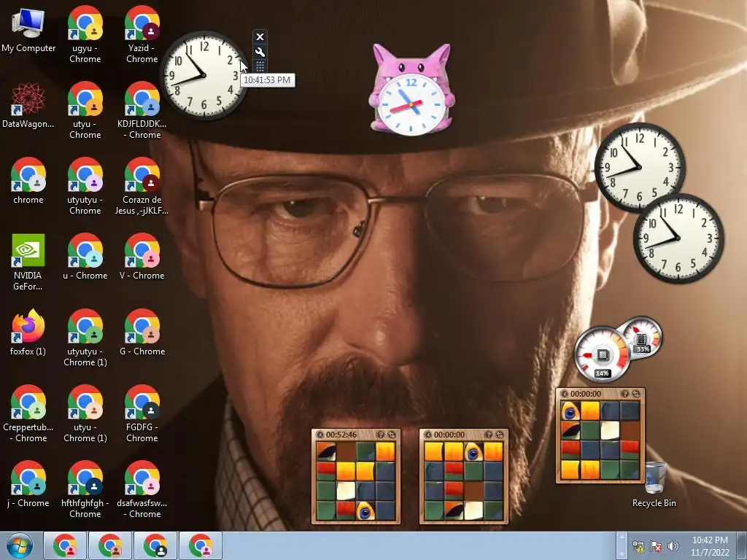Click the ? icon on the puzzle beside Recycle Bin
This screenshot has height=560, width=747.
624,394
